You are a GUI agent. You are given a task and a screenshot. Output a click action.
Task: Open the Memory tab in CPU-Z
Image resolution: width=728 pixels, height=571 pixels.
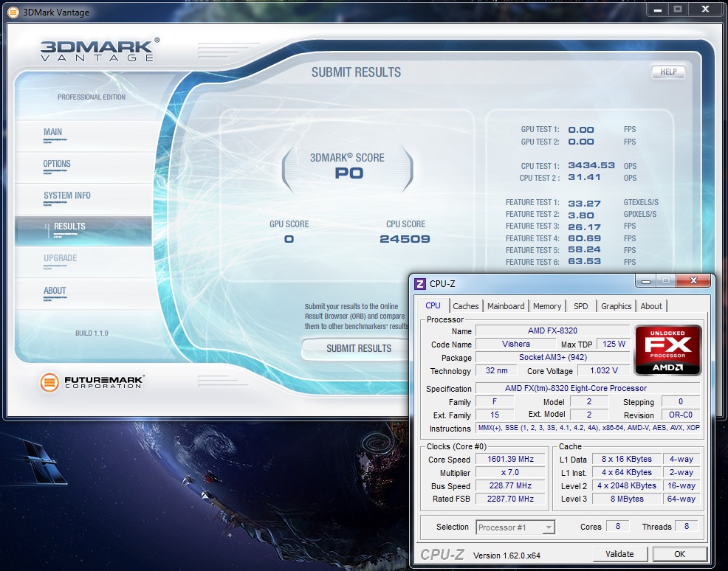(547, 306)
